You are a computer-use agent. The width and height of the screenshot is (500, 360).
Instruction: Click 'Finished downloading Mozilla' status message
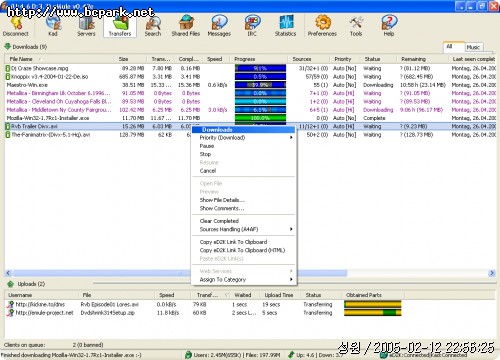71,355
